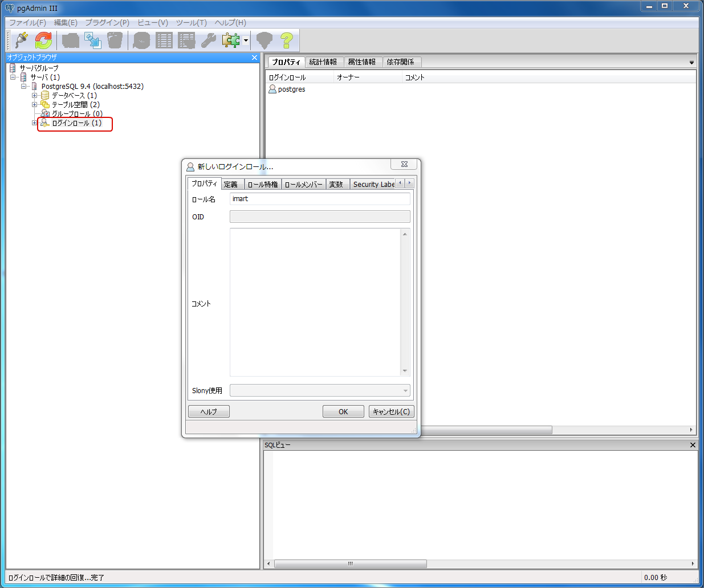704x588 pixels.
Task: Click the user icon in the dialog title
Action: (x=190, y=166)
